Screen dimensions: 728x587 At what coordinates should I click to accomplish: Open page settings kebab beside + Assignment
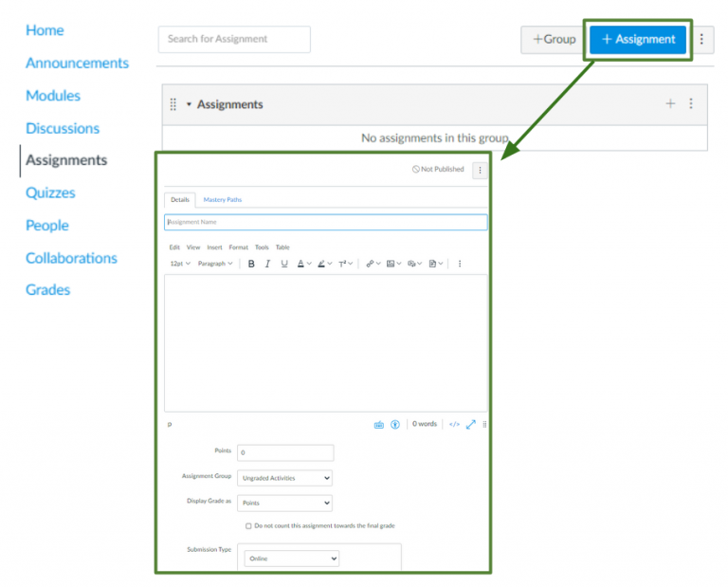(701, 39)
